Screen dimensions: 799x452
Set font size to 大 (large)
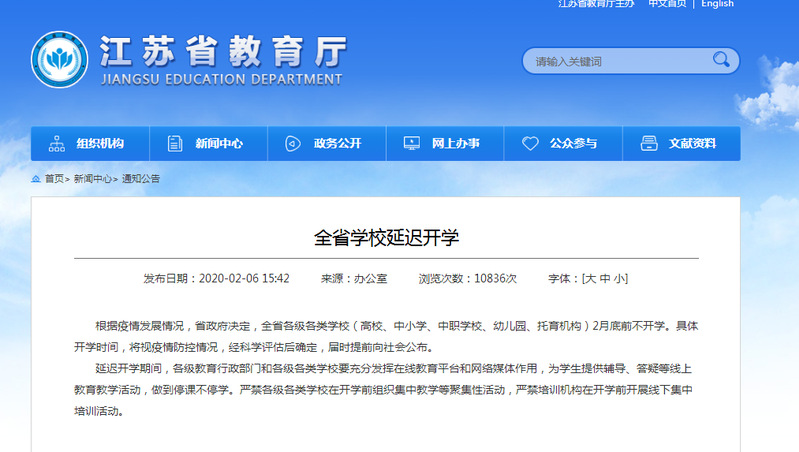coord(590,279)
